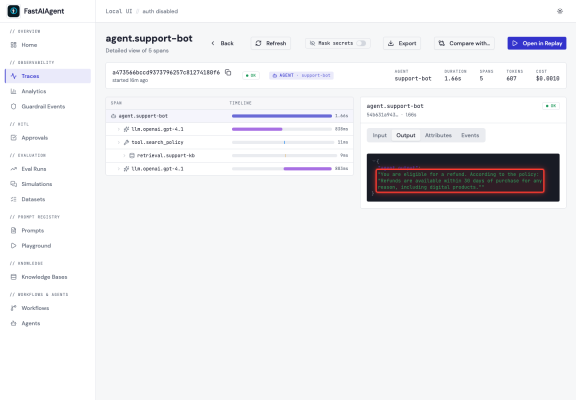This screenshot has width=576, height=400.
Task: Expand the first llm.openai.gpt-4.1 span
Action: [x=119, y=129]
